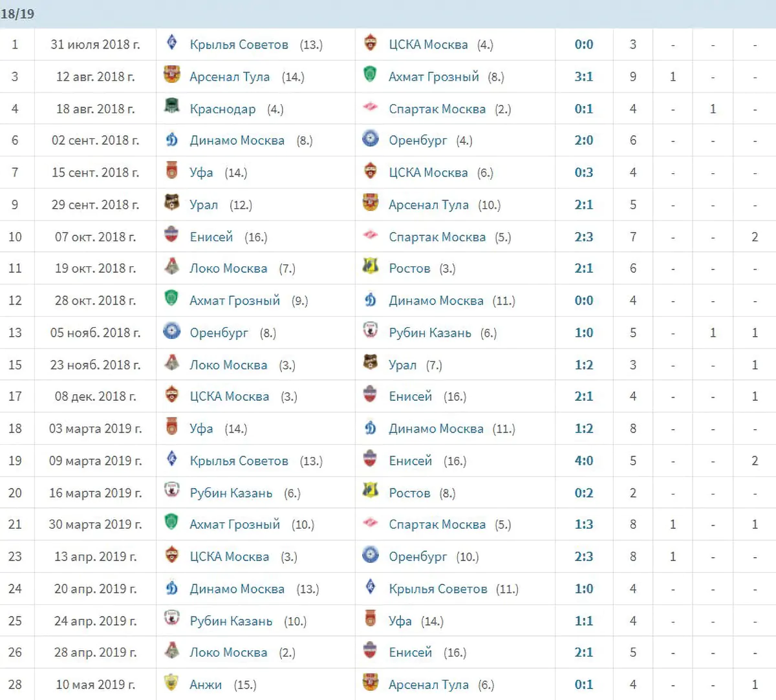Viewport: 776px width, 700px height.
Task: Click the Rostov team name link
Action: pyautogui.click(x=410, y=268)
